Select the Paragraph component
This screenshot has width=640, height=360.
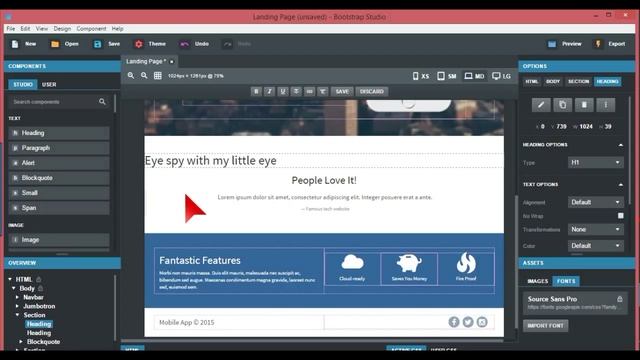59,148
